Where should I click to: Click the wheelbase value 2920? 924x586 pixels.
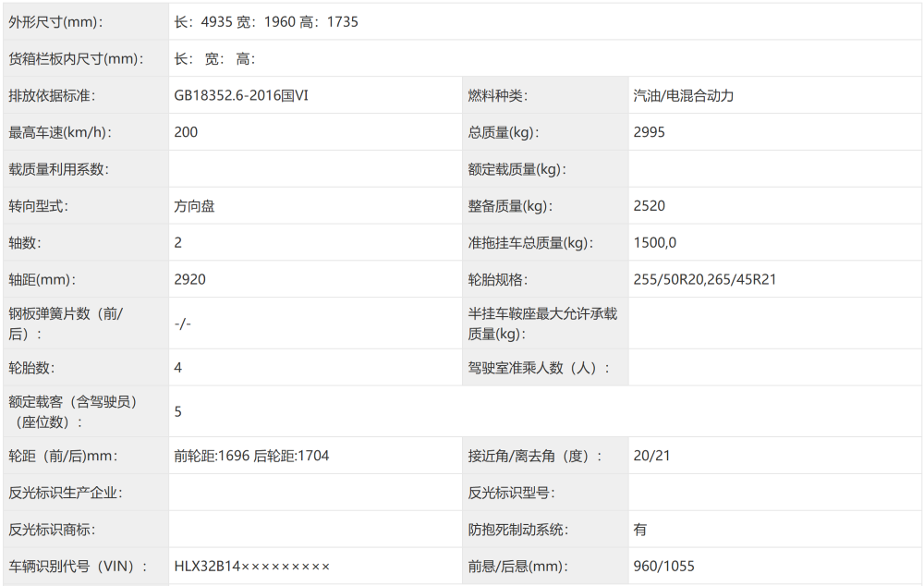click(x=189, y=279)
